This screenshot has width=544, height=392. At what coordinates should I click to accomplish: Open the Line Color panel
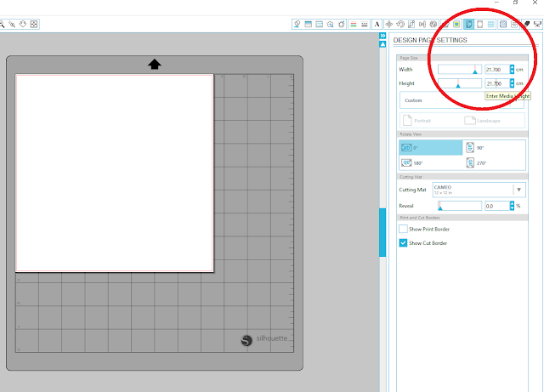coord(354,24)
